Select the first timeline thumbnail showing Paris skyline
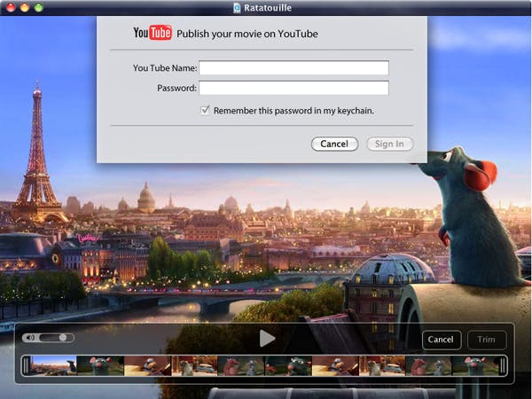This screenshot has height=399, width=532. coord(53,365)
